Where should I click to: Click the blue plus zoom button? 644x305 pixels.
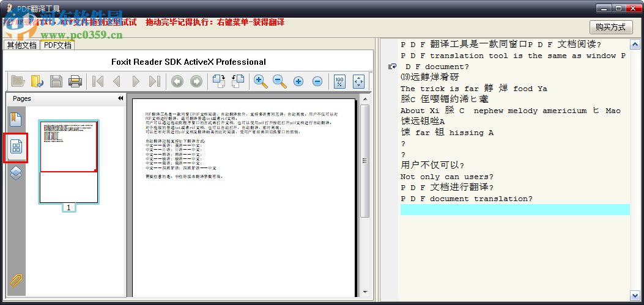tap(298, 81)
